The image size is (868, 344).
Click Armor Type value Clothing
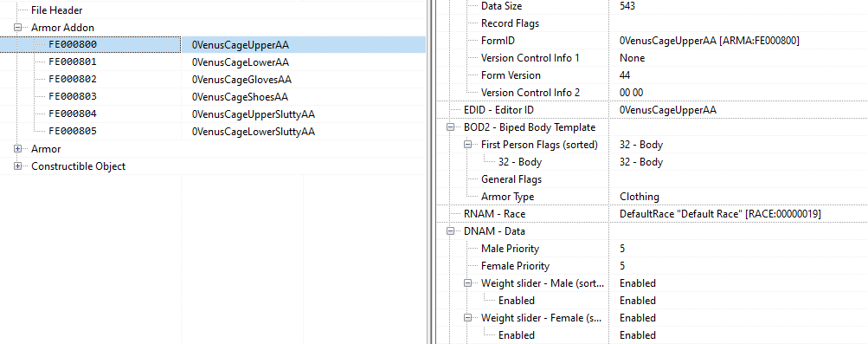[x=640, y=197]
